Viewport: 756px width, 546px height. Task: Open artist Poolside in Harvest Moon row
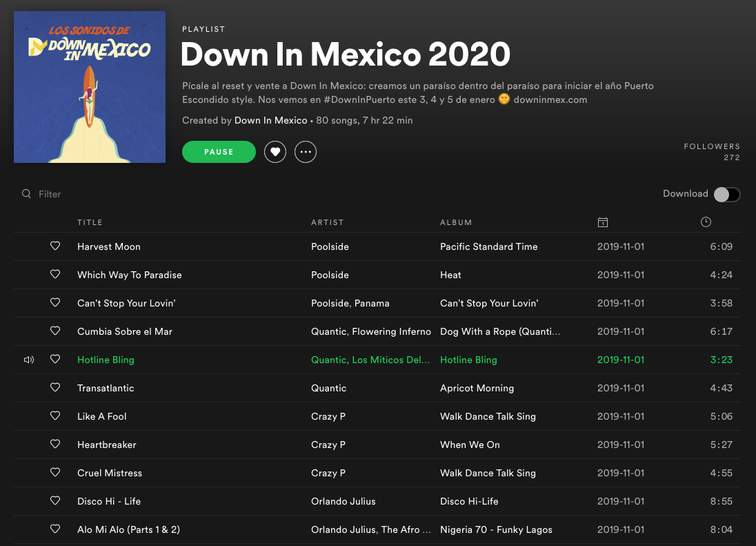coord(330,246)
